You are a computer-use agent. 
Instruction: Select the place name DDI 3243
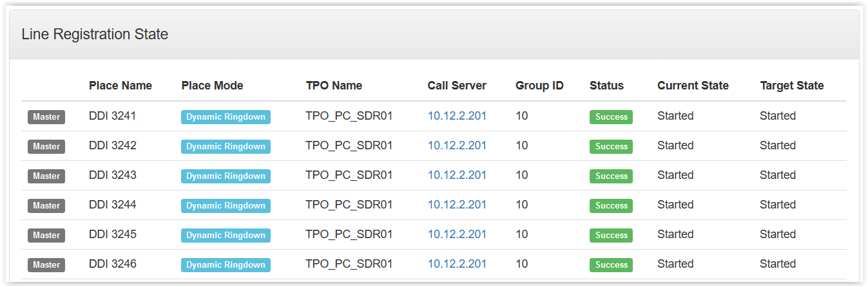coord(113,175)
